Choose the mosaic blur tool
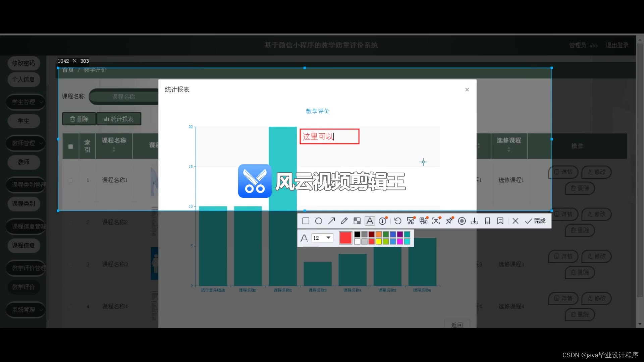This screenshot has width=644, height=362. pos(357,221)
